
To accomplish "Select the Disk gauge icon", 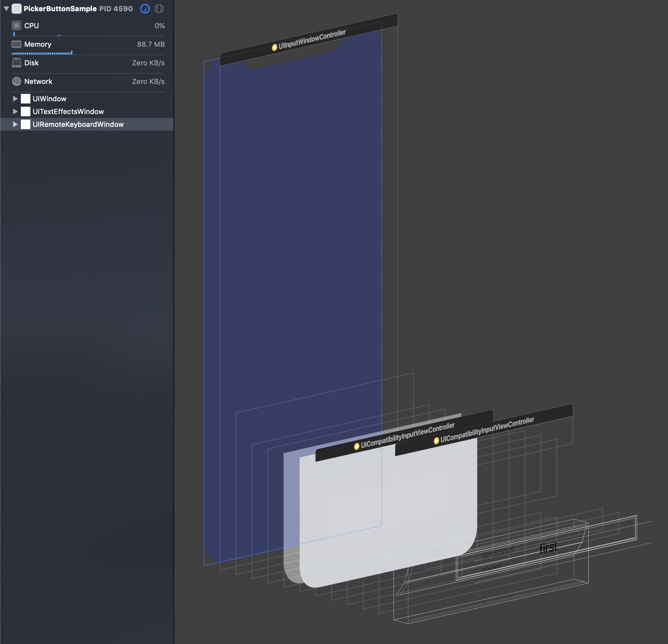I will [x=16, y=63].
